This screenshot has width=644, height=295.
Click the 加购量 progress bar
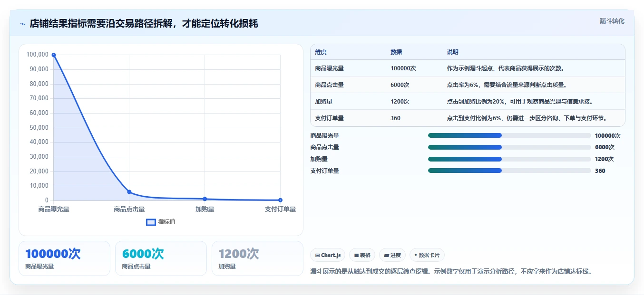pos(509,159)
